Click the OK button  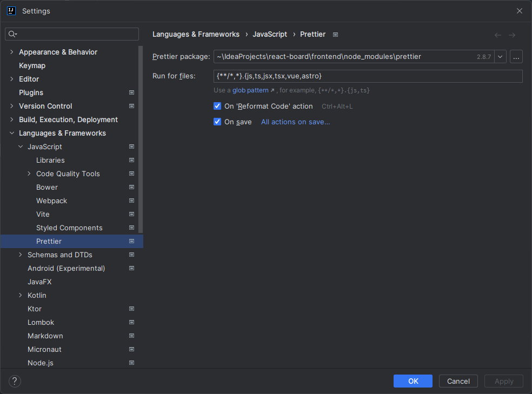(413, 381)
